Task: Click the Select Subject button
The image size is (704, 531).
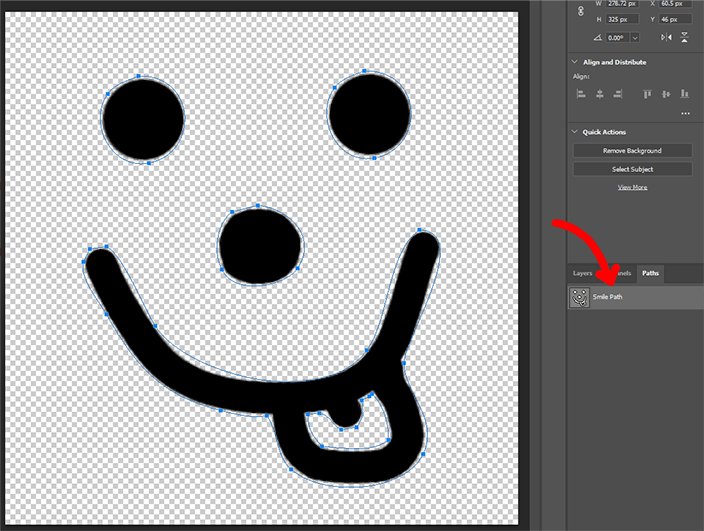Action: point(632,169)
